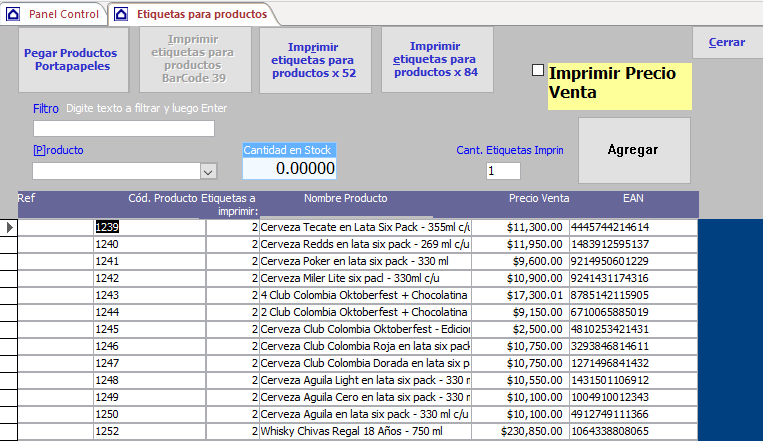Select product code 1252 cell
Viewport: 763px width, 441px height.
click(x=149, y=431)
